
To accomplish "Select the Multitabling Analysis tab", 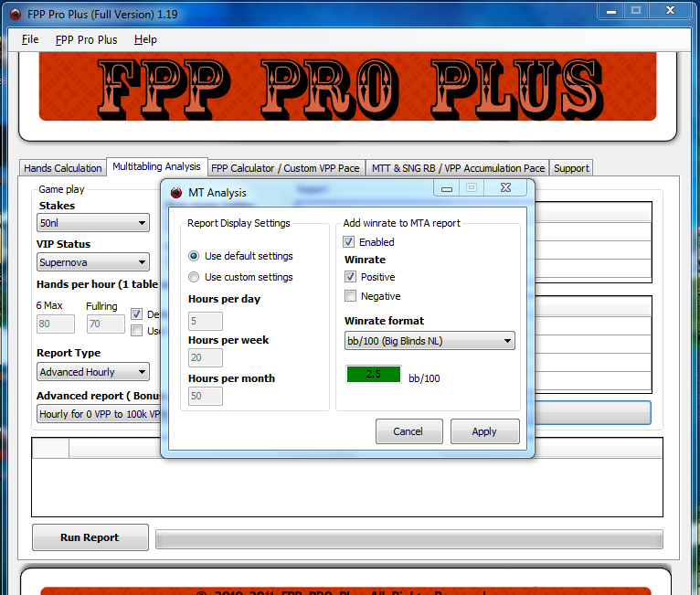I will pos(156,166).
